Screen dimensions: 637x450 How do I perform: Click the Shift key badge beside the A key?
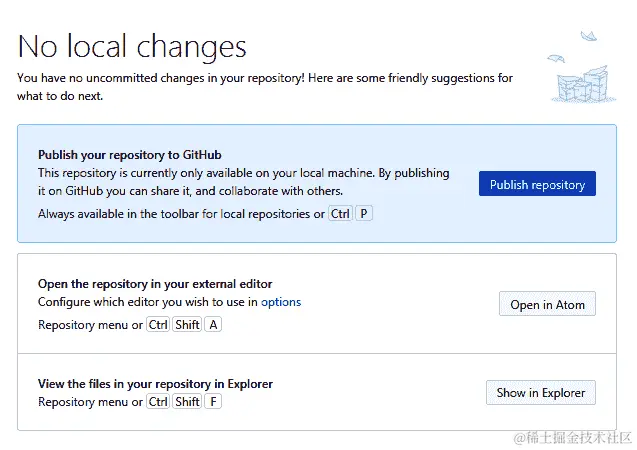(187, 325)
